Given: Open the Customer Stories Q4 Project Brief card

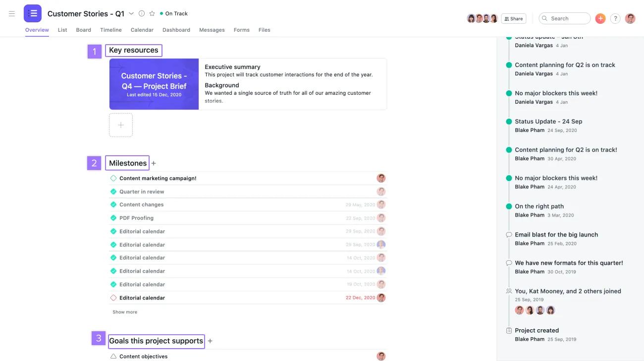Looking at the screenshot, I should click(x=154, y=83).
